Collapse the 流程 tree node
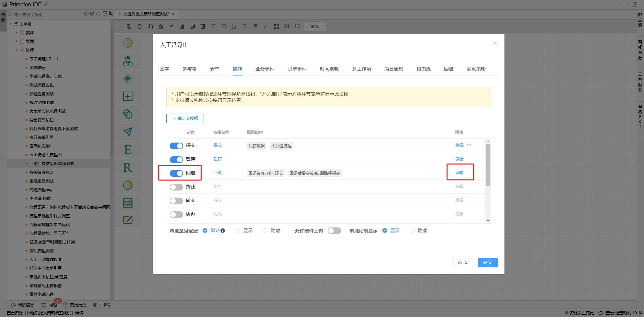644x317 pixels. pyautogui.click(x=16, y=50)
